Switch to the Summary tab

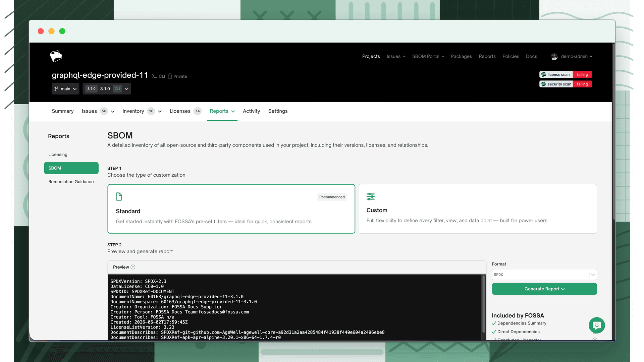coord(63,111)
